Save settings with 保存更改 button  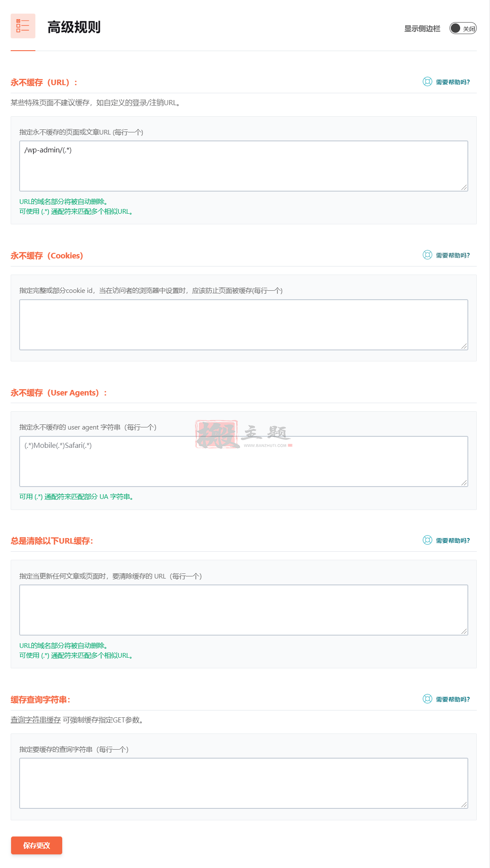37,845
